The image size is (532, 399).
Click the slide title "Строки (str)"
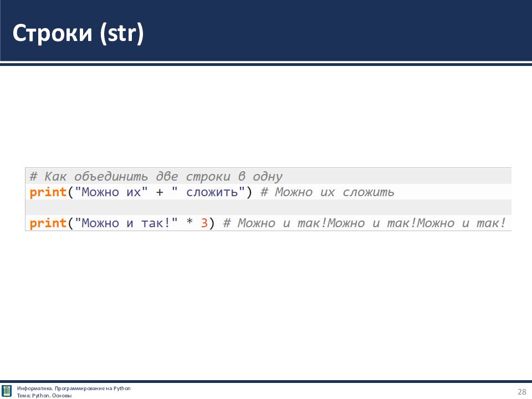(78, 33)
